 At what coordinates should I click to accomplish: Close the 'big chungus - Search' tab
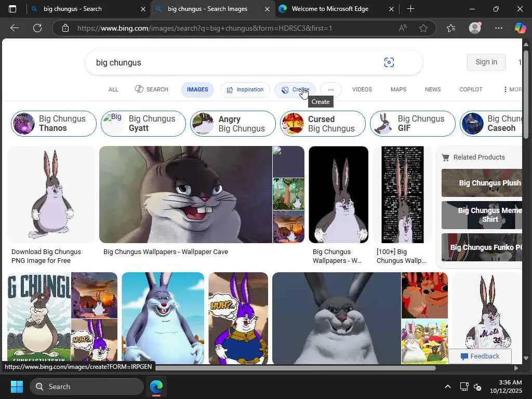[143, 9]
